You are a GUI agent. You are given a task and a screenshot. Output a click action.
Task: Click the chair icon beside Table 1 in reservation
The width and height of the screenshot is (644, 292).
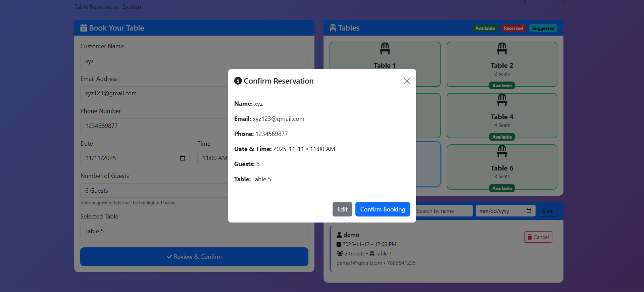tap(372, 253)
